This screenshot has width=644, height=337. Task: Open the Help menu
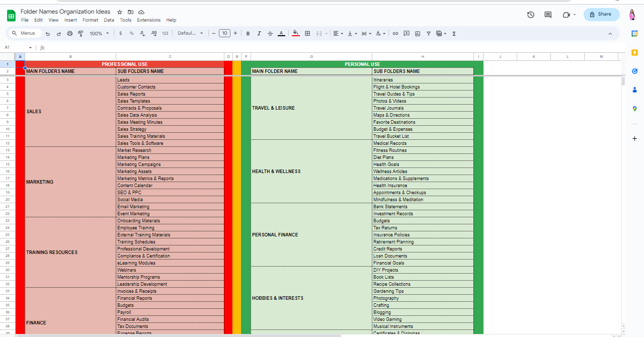pos(171,20)
